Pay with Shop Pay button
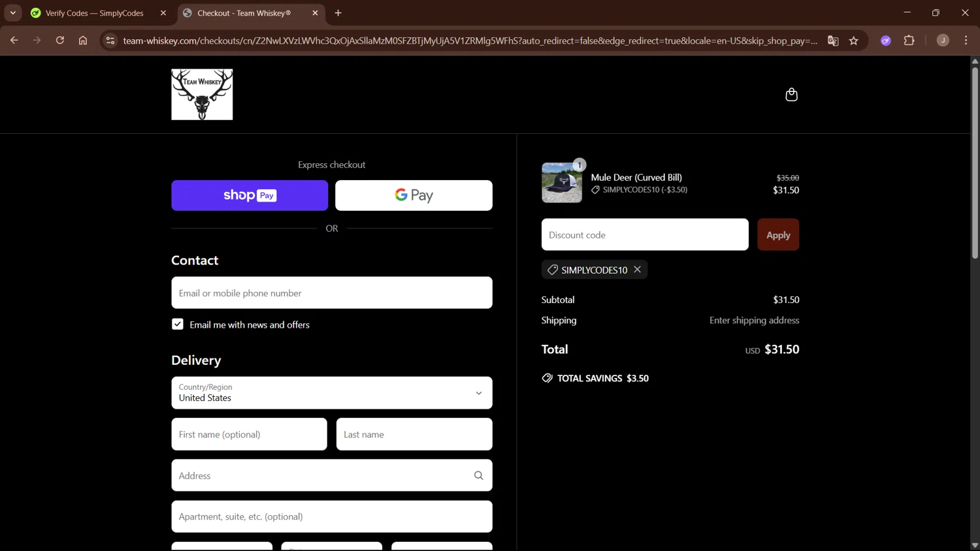 click(250, 195)
